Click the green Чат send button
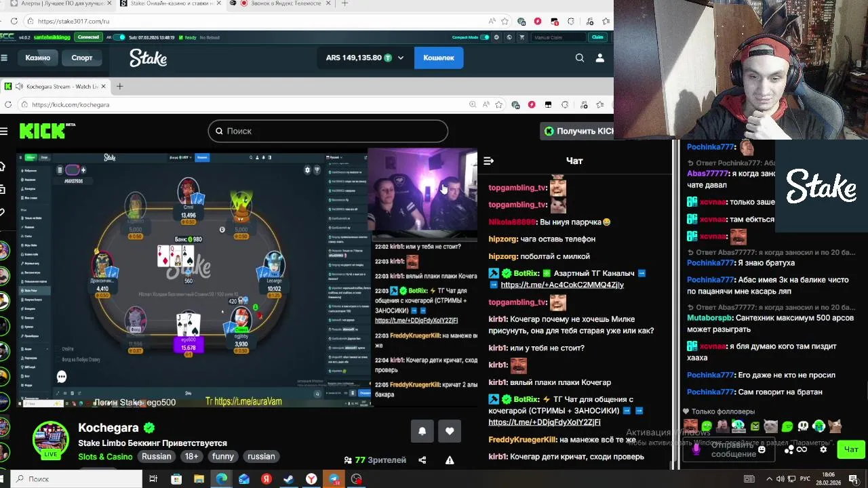This screenshot has height=488, width=868. point(851,449)
